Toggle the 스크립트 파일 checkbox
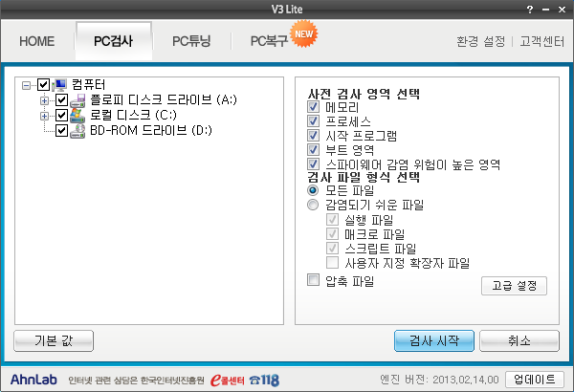Screen dimensions: 574x392 (x=332, y=249)
